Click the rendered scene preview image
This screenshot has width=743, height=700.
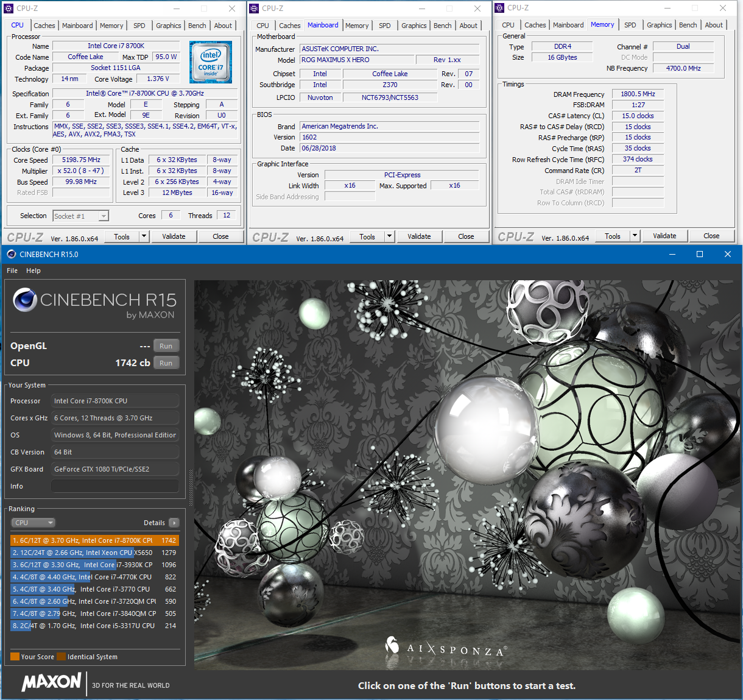point(468,475)
